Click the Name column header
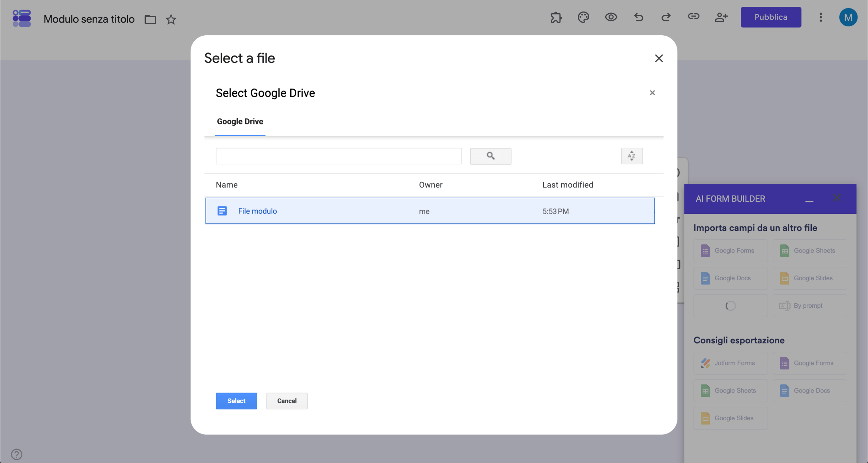 pos(227,185)
